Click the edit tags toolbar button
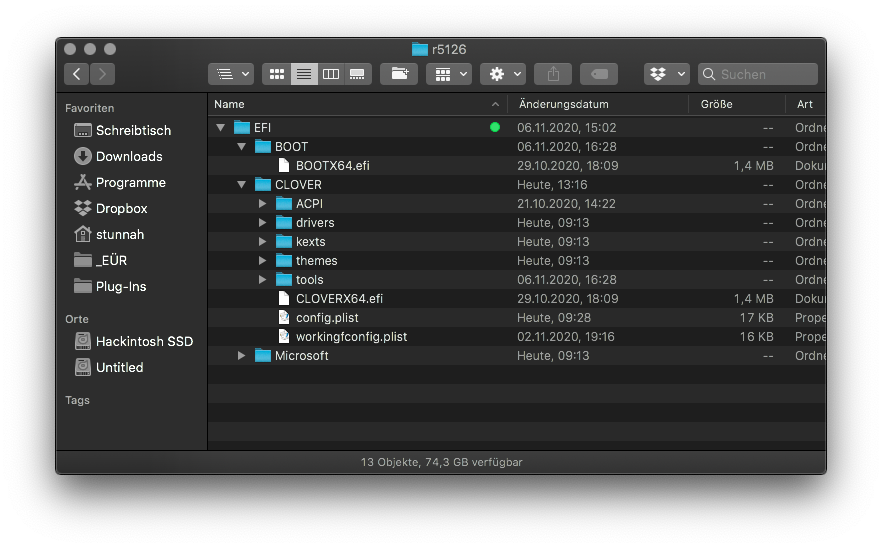882x548 pixels. [x=599, y=74]
